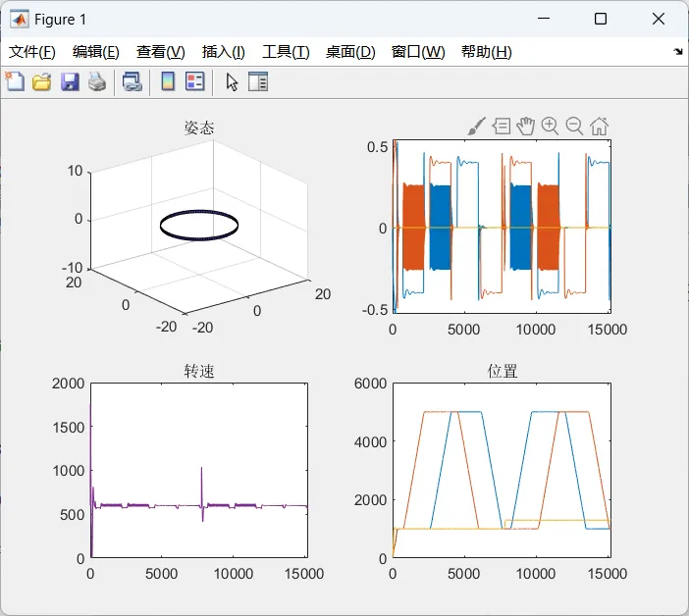
Task: Click the Figure 1 window title text
Action: [60, 20]
